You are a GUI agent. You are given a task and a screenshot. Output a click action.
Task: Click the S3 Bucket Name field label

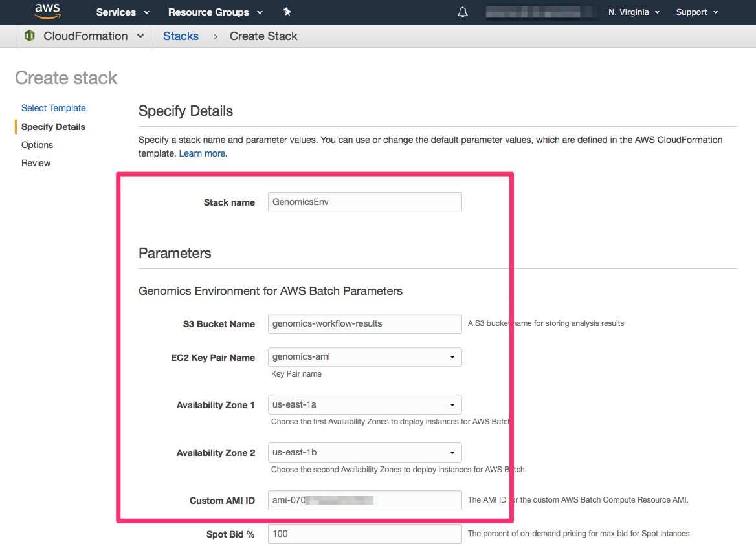click(219, 324)
